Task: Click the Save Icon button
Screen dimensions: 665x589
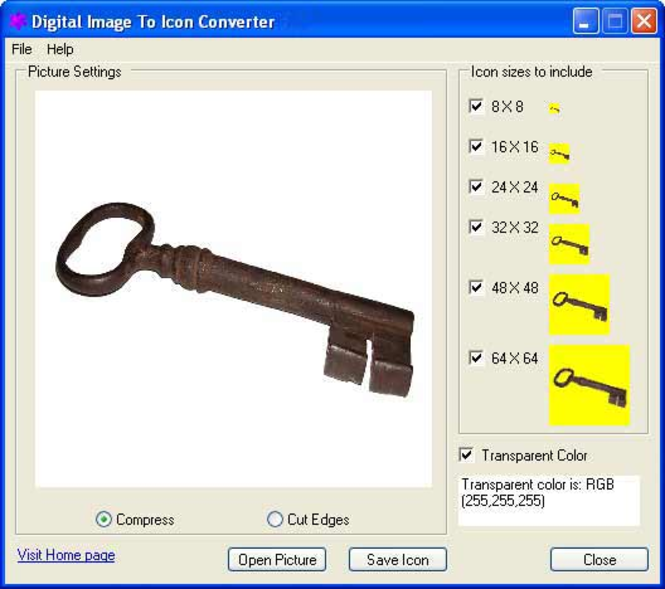Action: [x=398, y=560]
